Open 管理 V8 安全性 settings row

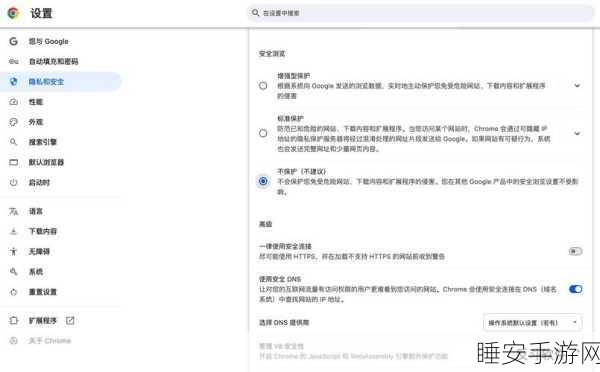pos(420,351)
